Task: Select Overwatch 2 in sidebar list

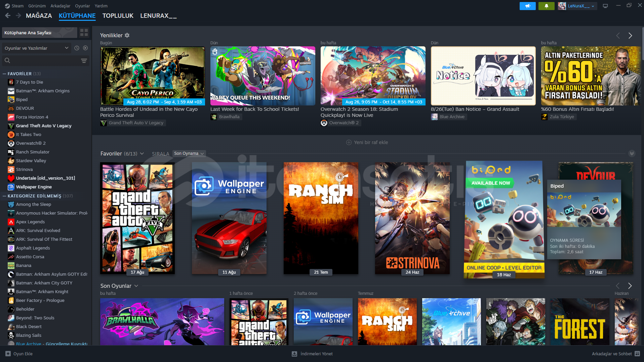Action: 31,143
